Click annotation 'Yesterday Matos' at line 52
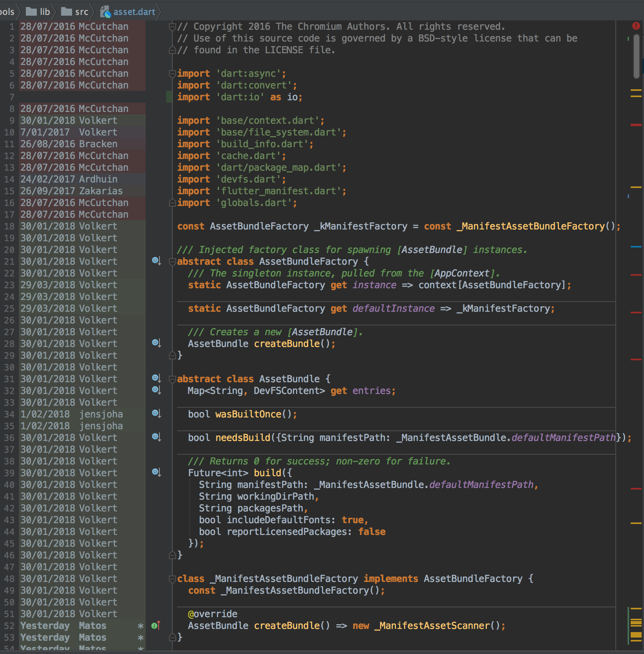644x654 pixels. [x=63, y=625]
